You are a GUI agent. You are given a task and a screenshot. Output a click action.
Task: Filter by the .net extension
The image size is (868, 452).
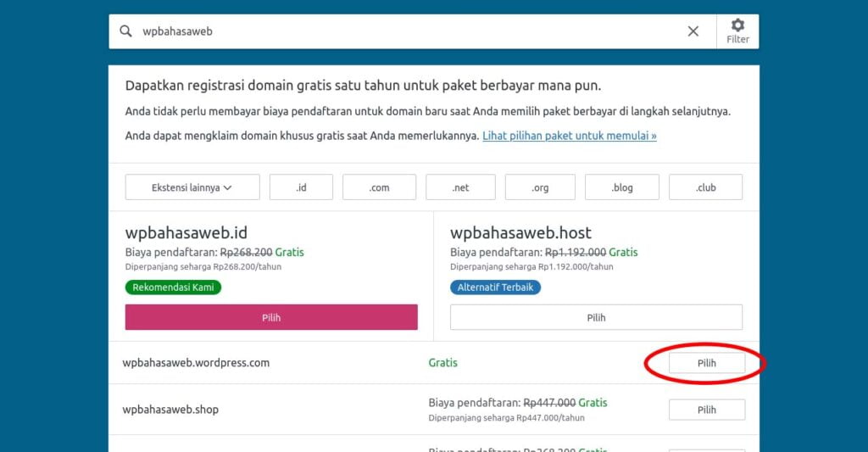click(x=460, y=187)
